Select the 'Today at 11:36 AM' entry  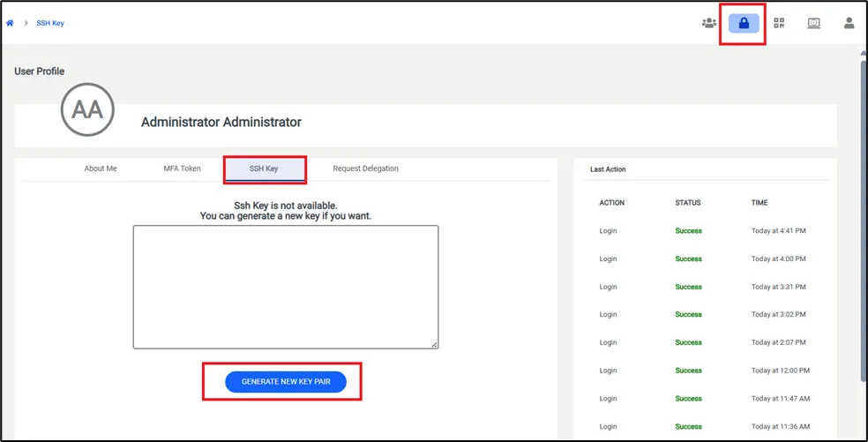781,426
